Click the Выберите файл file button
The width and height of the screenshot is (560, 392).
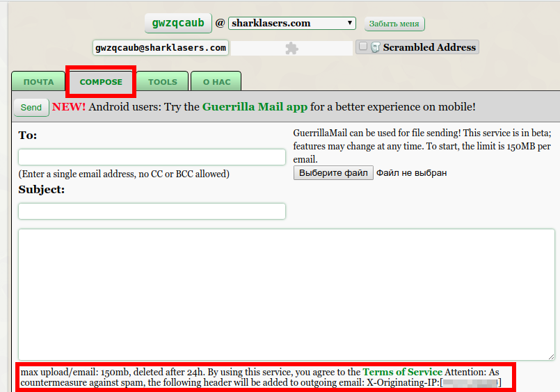click(x=333, y=172)
